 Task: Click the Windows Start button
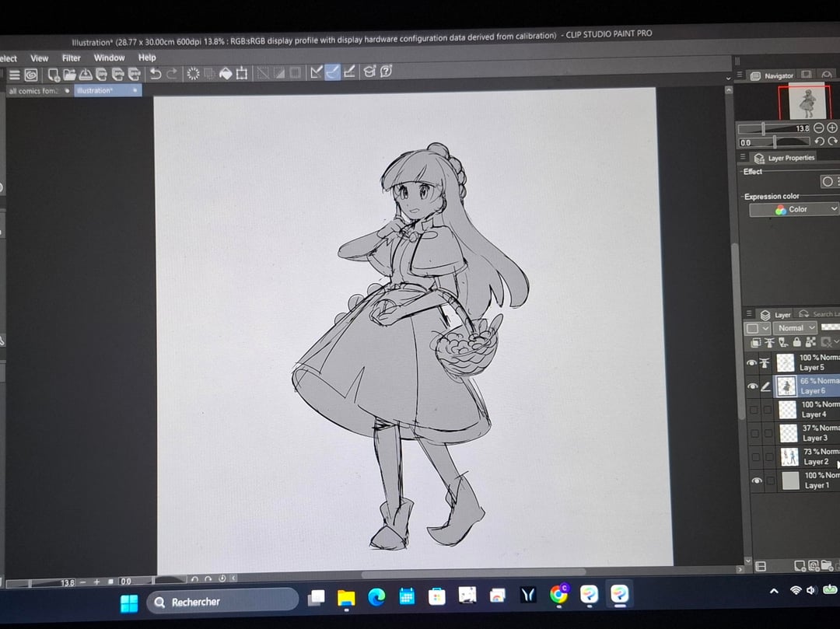[x=129, y=603]
